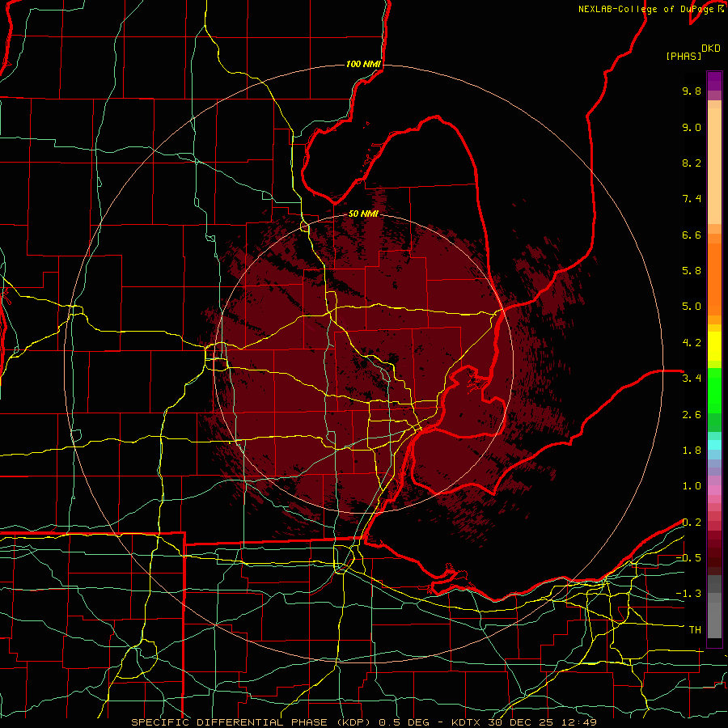Click the 8.2 legend value
This screenshot has height=728, width=728.
coord(692,163)
